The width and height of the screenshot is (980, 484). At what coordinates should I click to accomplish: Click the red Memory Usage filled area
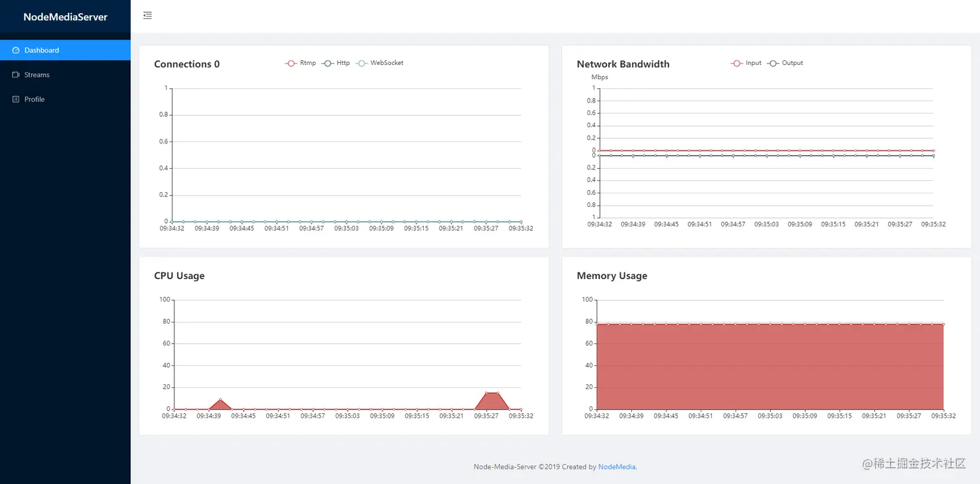[x=769, y=367]
